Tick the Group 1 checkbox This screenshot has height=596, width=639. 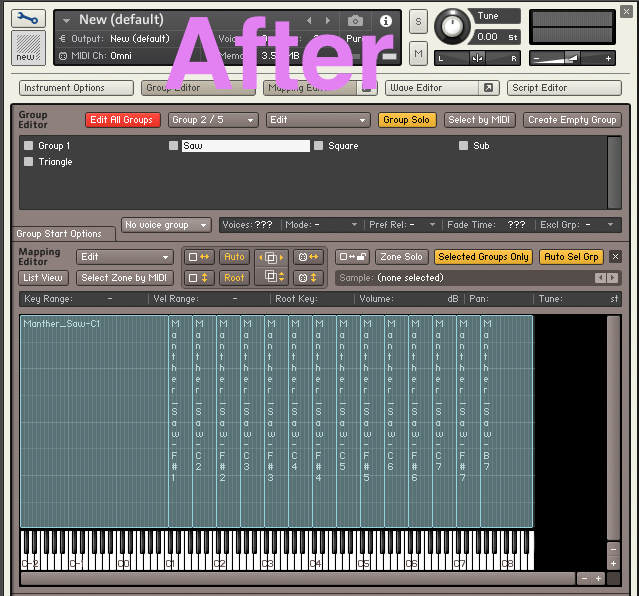pos(29,146)
